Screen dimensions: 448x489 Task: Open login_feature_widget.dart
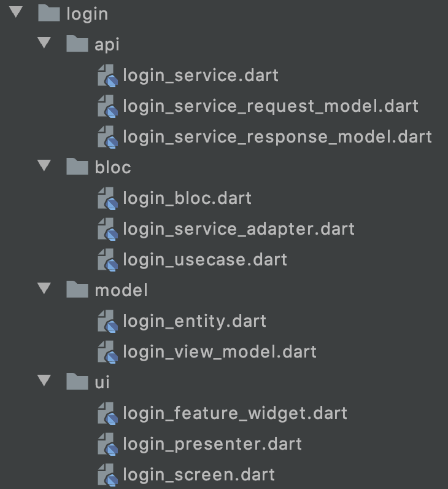click(235, 413)
